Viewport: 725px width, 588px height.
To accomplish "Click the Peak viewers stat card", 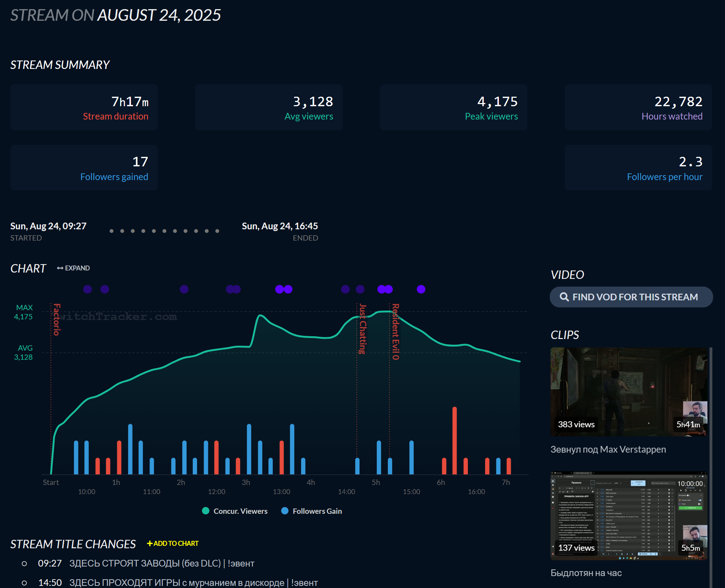I will coord(453,107).
